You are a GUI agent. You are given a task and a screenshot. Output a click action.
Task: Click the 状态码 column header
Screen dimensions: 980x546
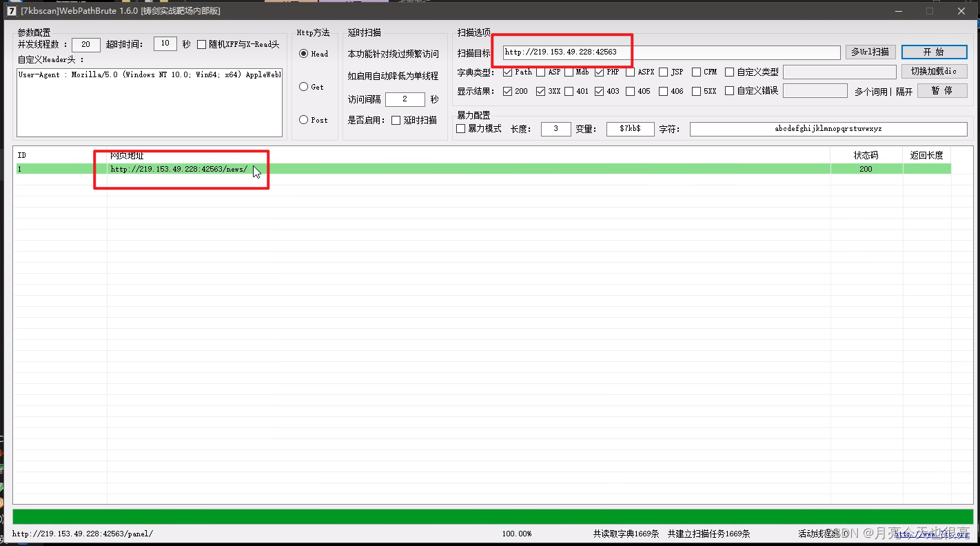point(866,156)
